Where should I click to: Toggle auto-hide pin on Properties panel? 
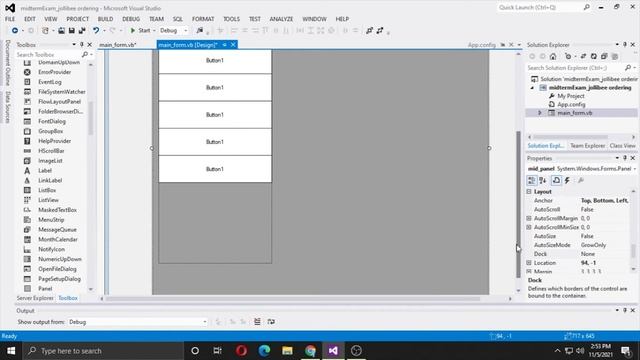(x=625, y=158)
